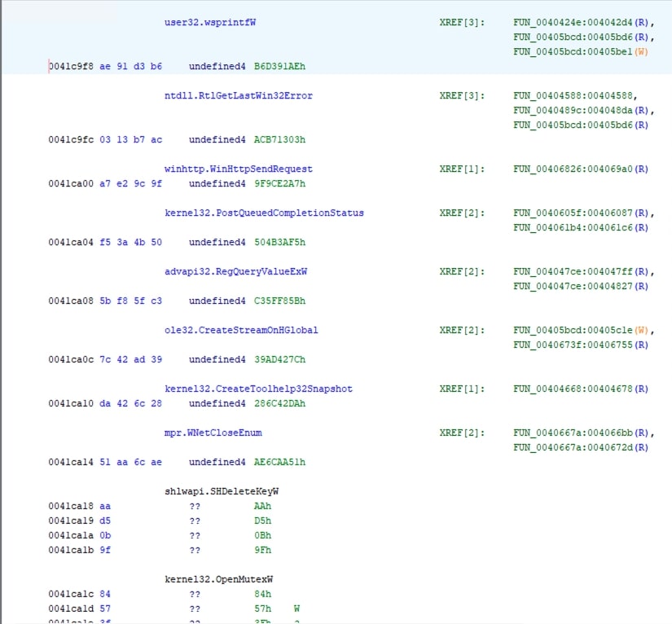Viewport: 672px width, 624px height.
Task: Follow XREF FUN_0040424e:004042d4(R)
Action: click(581, 23)
